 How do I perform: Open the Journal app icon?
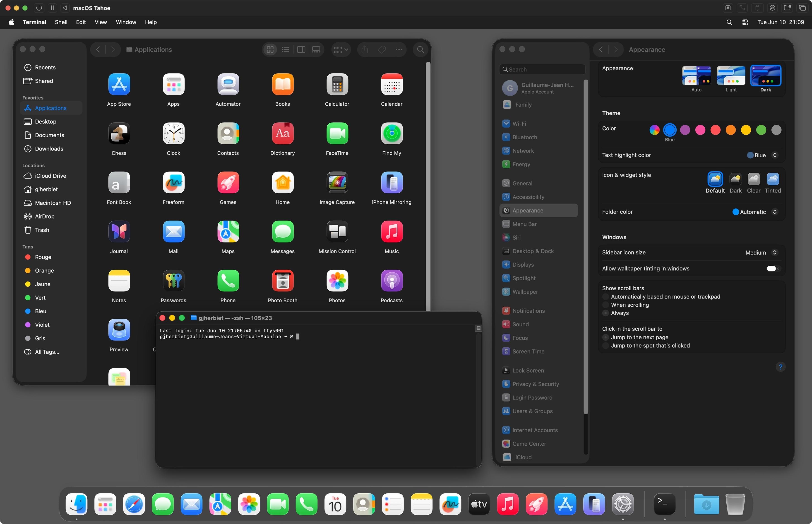(x=119, y=231)
